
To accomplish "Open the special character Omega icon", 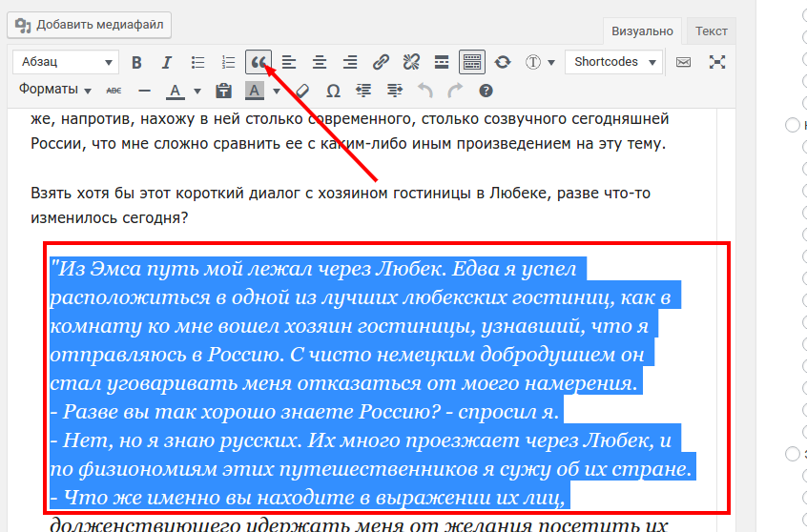I will 333,92.
